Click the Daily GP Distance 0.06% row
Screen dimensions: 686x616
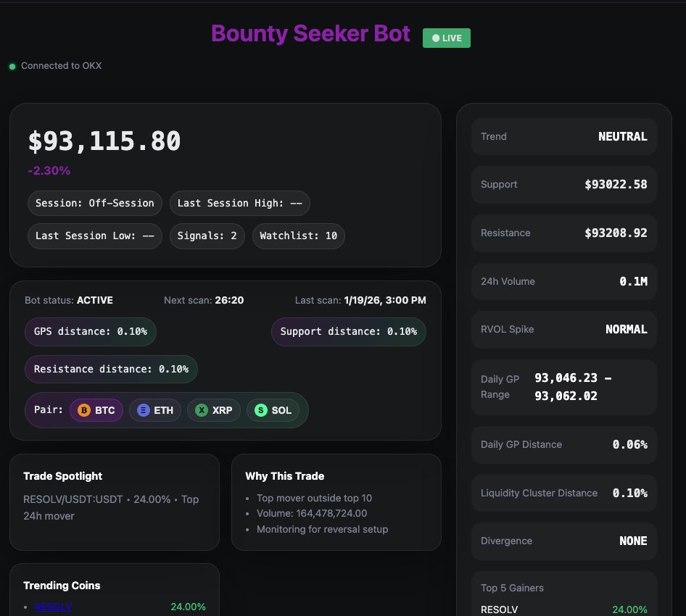[564, 445]
